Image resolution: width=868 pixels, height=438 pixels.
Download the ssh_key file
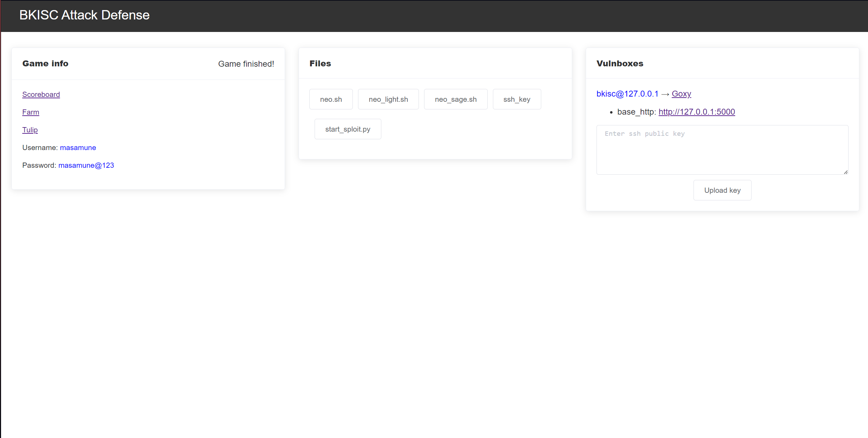tap(517, 99)
